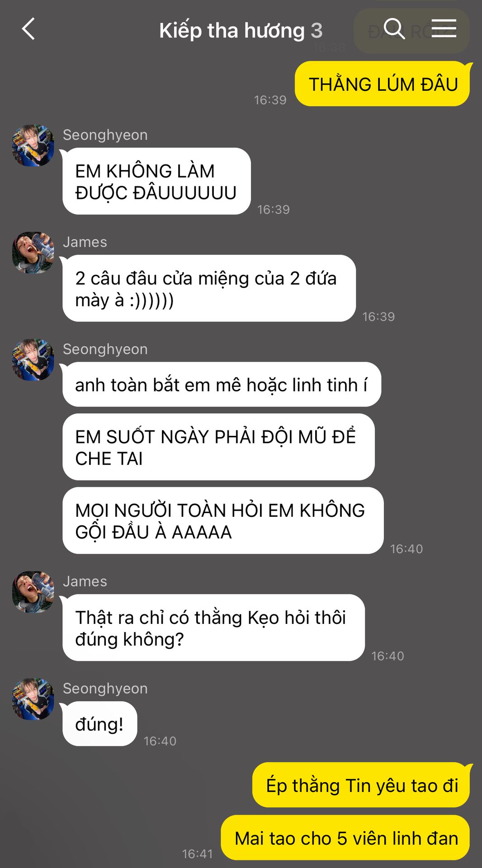Select the yellow THẰNG LÚM ĐÂU bubble
482x868 pixels.
[x=382, y=84]
